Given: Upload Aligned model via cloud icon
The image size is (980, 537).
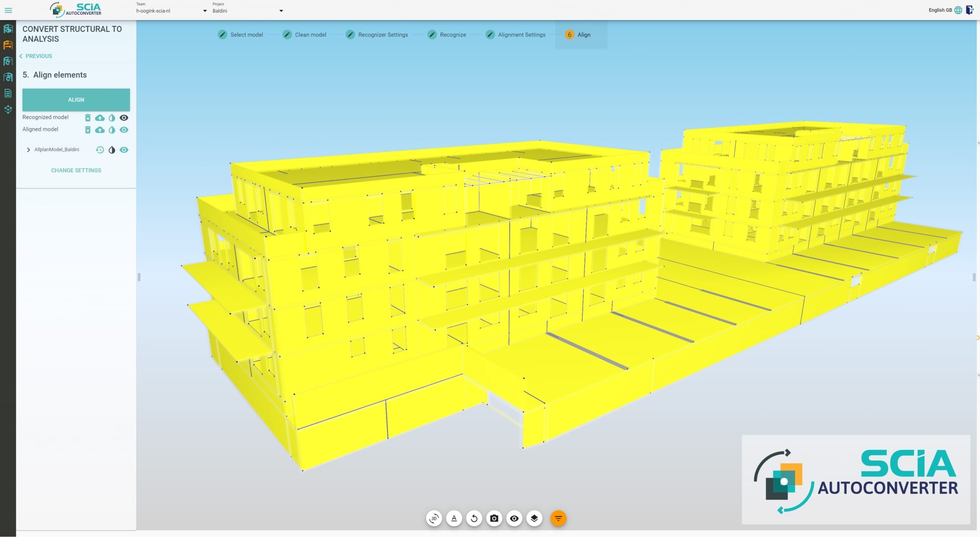Looking at the screenshot, I should coord(99,130).
